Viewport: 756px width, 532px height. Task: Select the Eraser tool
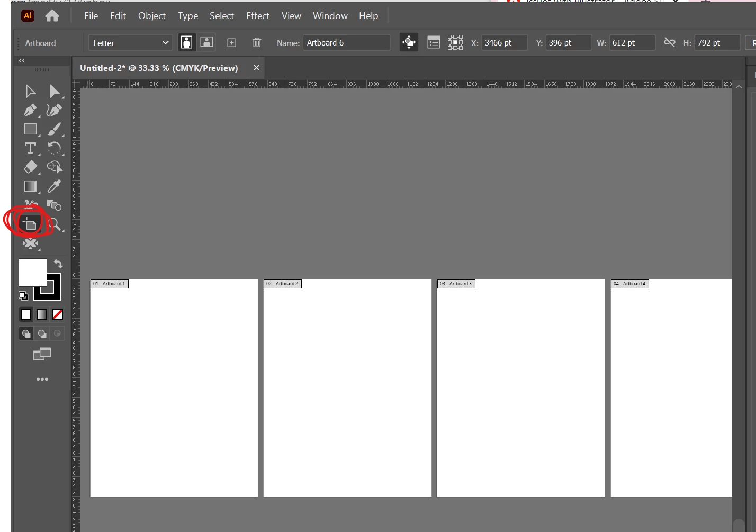pos(30,167)
